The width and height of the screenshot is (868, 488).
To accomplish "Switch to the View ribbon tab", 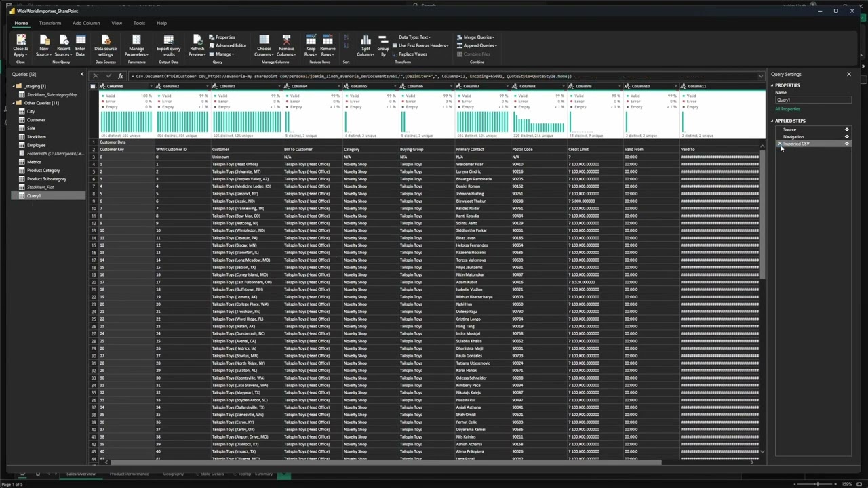I will click(x=117, y=23).
